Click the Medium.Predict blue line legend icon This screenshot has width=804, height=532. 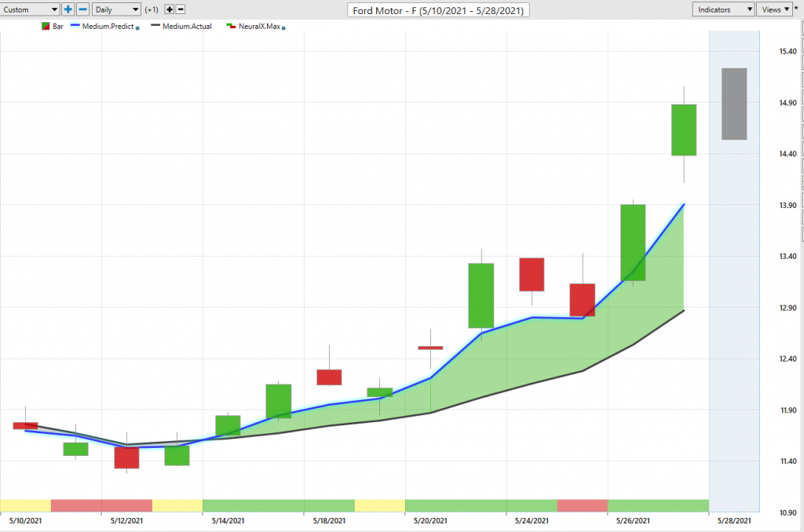pyautogui.click(x=75, y=25)
